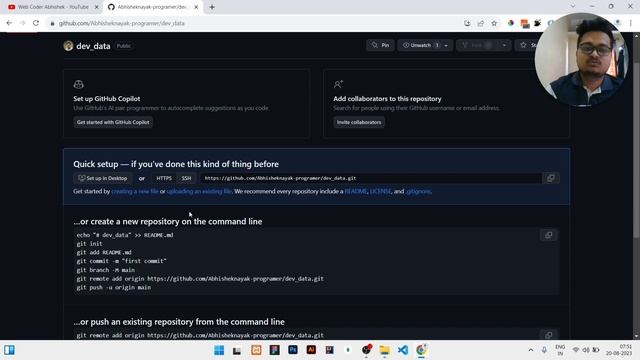Click the add collaborators person icon

[338, 84]
